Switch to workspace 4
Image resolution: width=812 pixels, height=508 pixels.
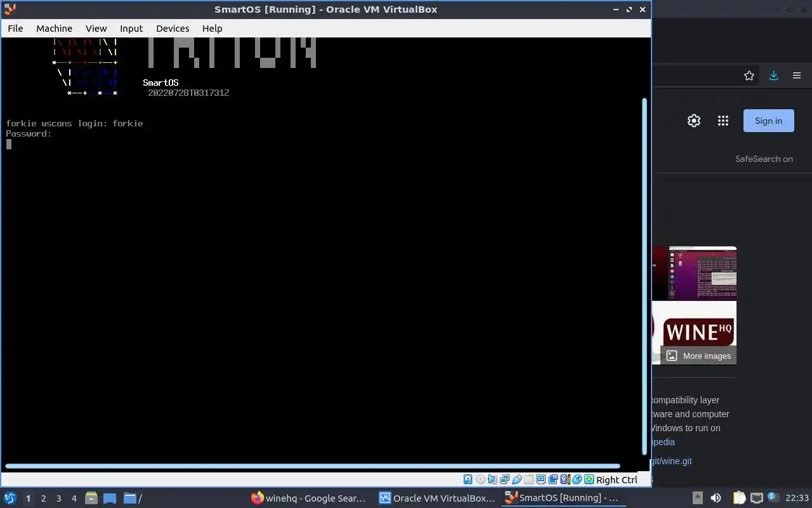point(74,498)
